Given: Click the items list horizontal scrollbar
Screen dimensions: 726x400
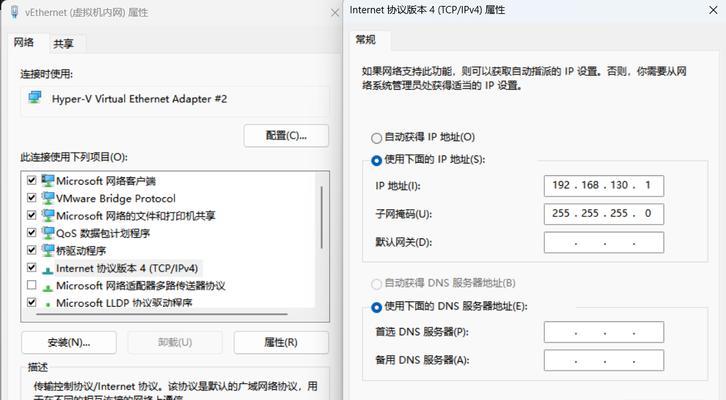Looking at the screenshot, I should [x=162, y=314].
